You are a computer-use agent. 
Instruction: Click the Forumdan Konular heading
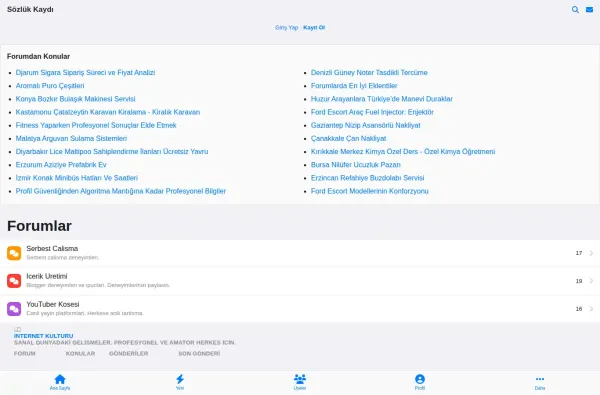pos(38,56)
